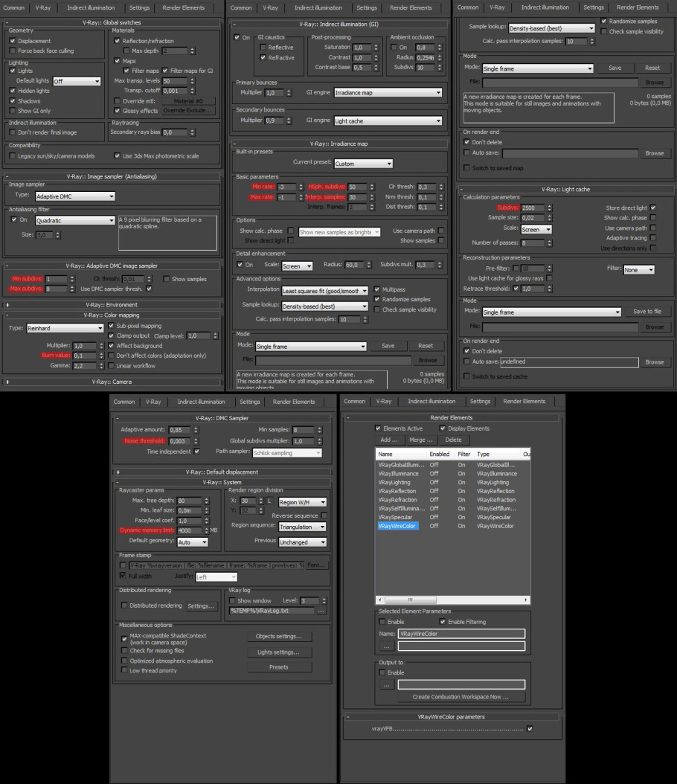Click the L lock button beside region X
The height and width of the screenshot is (784, 677).
point(269,501)
